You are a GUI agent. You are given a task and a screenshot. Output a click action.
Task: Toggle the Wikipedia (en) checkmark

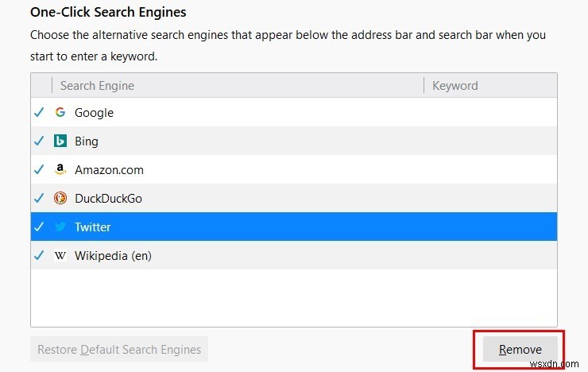[x=40, y=256]
